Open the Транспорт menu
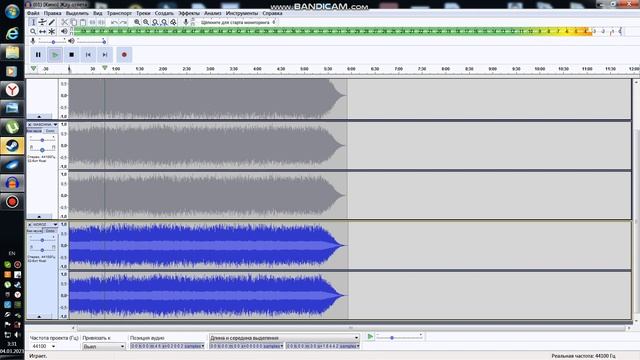This screenshot has width=640, height=360. point(119,13)
